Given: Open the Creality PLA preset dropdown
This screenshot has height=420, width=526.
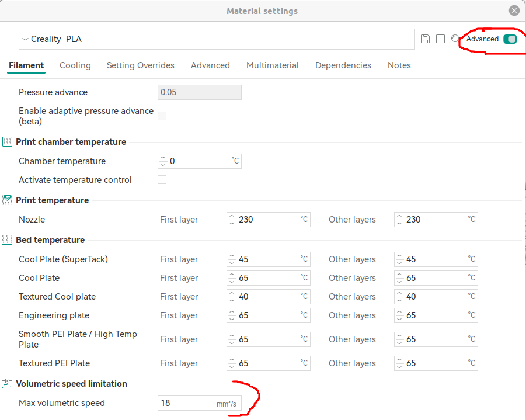Looking at the screenshot, I should point(25,39).
